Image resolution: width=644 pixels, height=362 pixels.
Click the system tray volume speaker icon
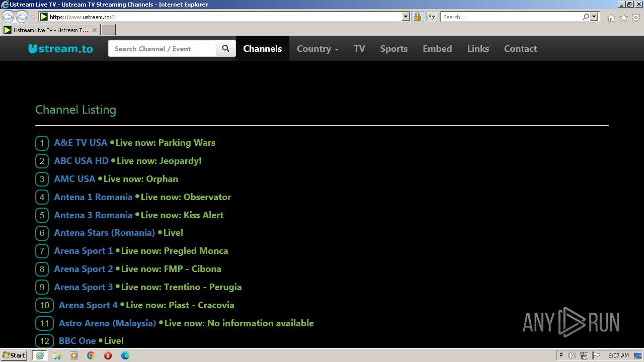tap(572, 355)
